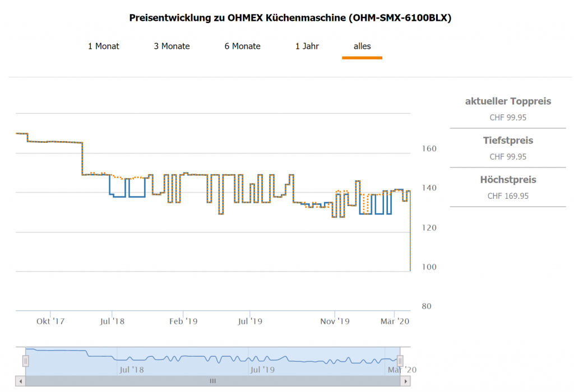Click the Tiefstpreis CHF 99.95 value
Viewport: 574px width, 392px height.
508,156
